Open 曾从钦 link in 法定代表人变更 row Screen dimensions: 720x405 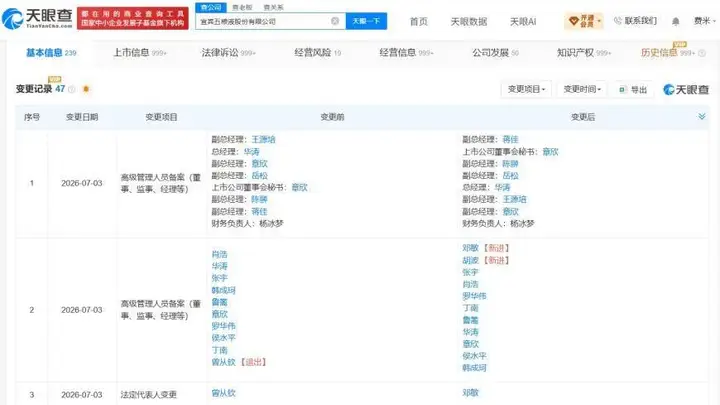[x=223, y=393]
